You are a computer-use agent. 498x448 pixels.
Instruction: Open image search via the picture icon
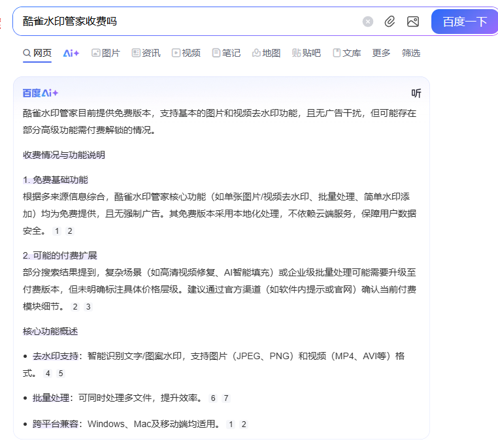click(x=413, y=22)
